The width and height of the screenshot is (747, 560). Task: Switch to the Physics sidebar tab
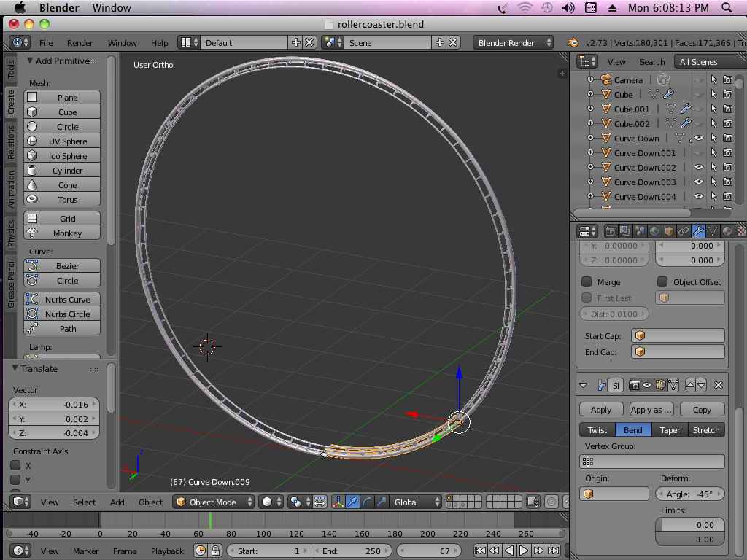[x=11, y=232]
